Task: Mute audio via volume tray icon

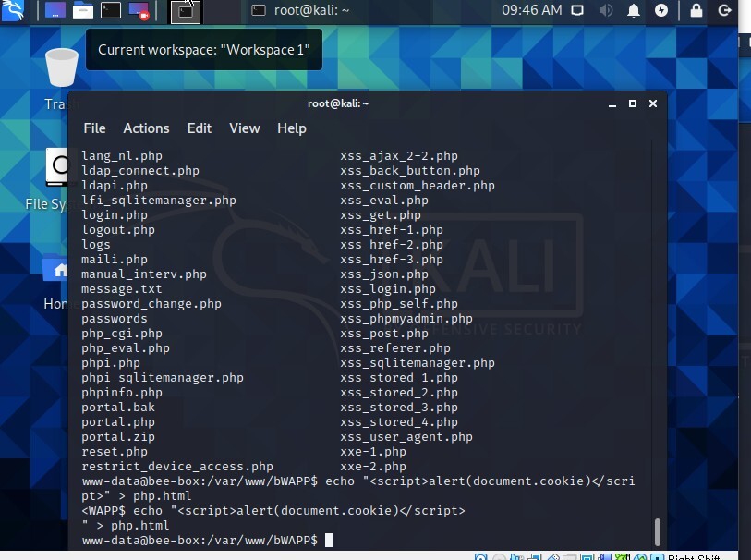Action: pos(606,10)
